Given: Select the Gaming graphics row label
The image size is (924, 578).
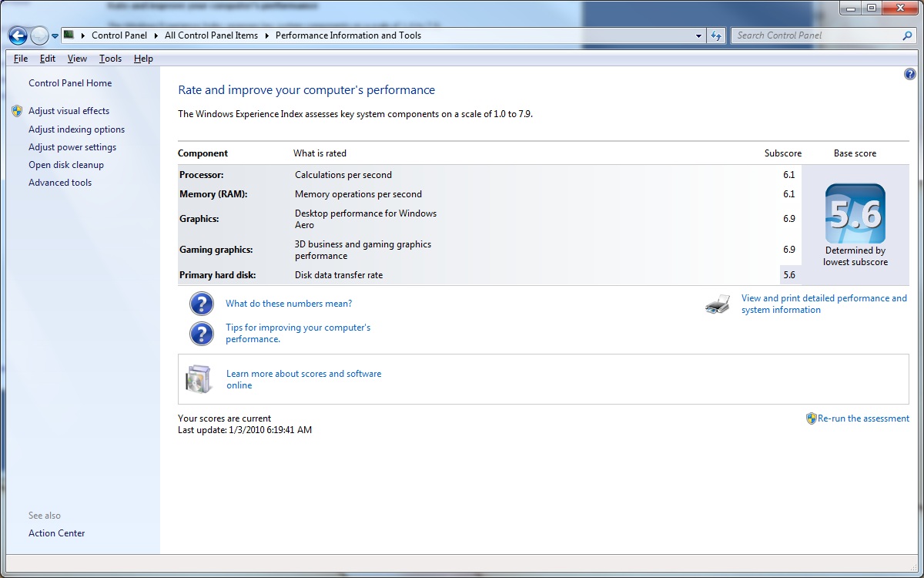Looking at the screenshot, I should pyautogui.click(x=216, y=250).
